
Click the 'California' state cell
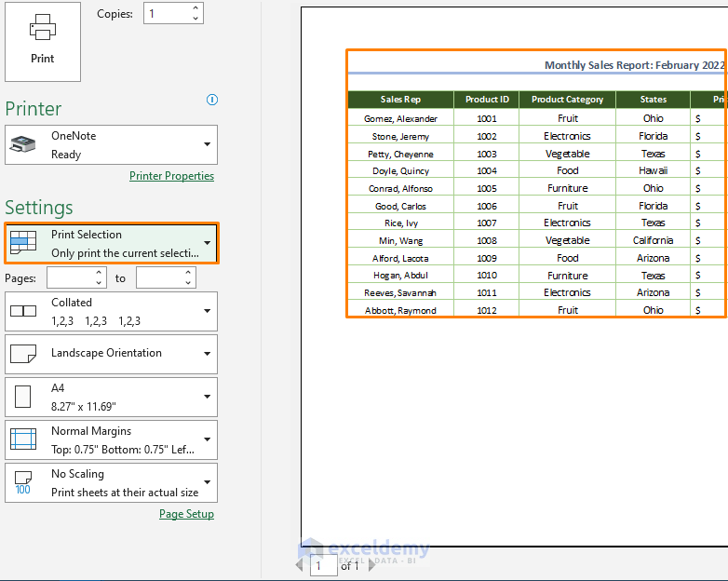tap(654, 240)
